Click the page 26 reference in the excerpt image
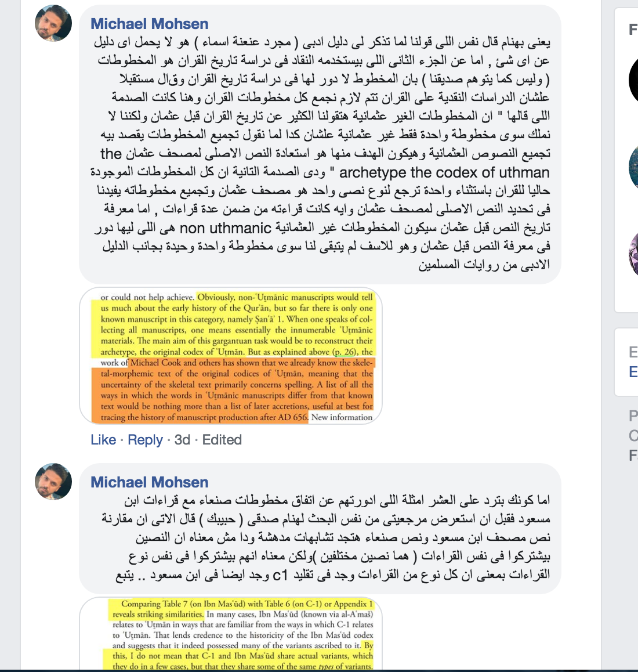 [x=345, y=352]
